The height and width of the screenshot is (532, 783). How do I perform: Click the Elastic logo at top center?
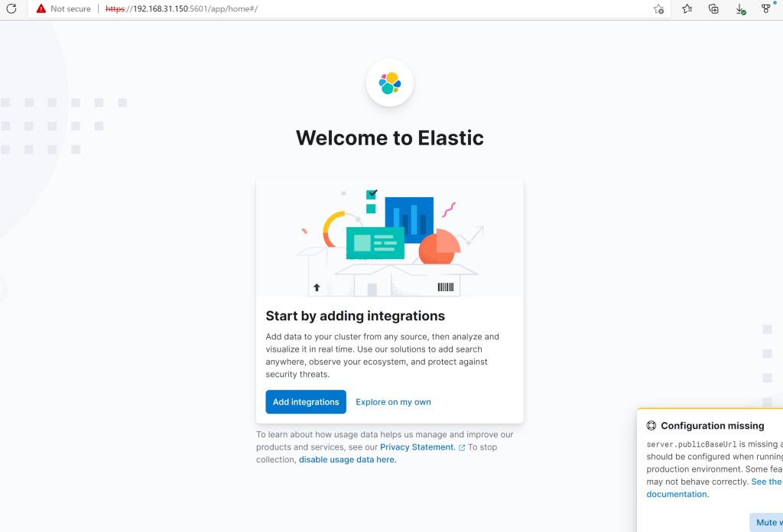(390, 83)
